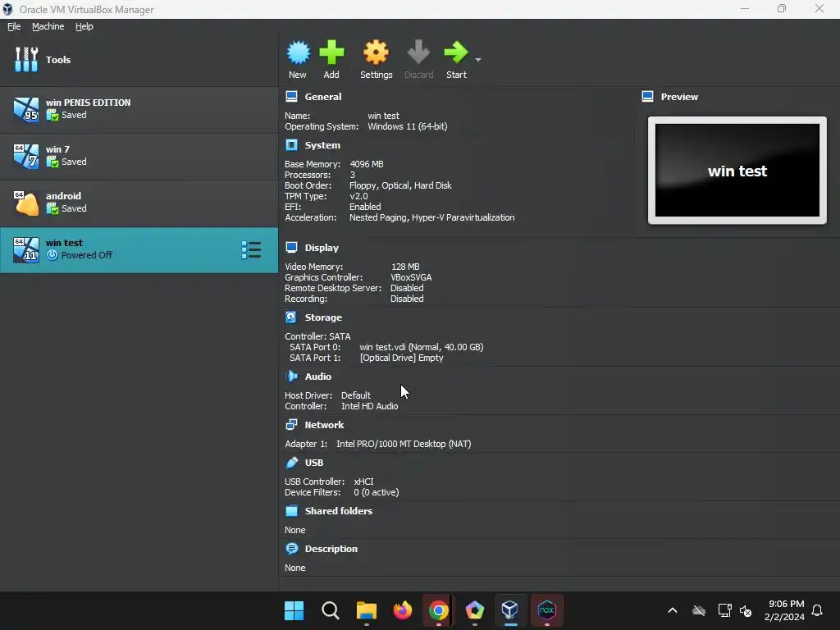Click the win test Windows 11 icon
Viewport: 840px width, 630px height.
point(26,249)
